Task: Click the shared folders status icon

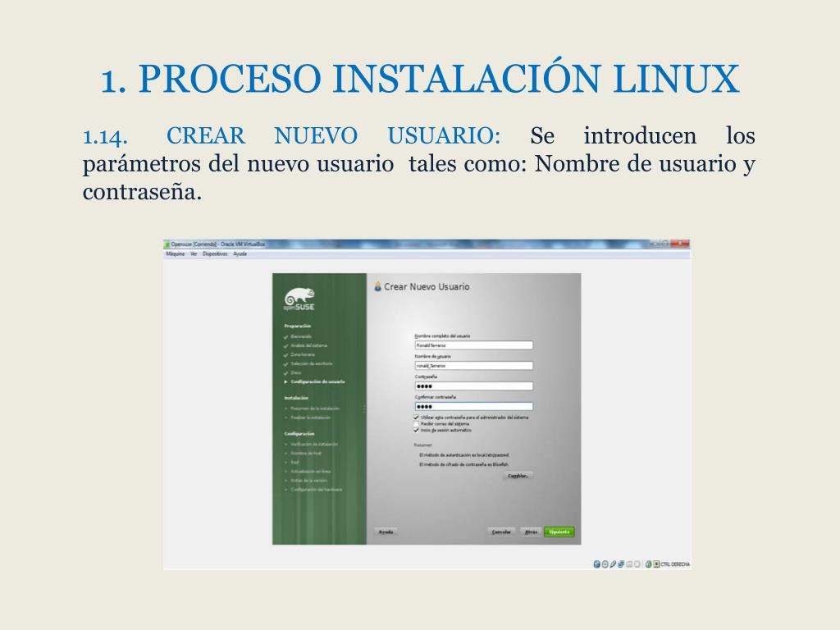Action: coord(629,564)
